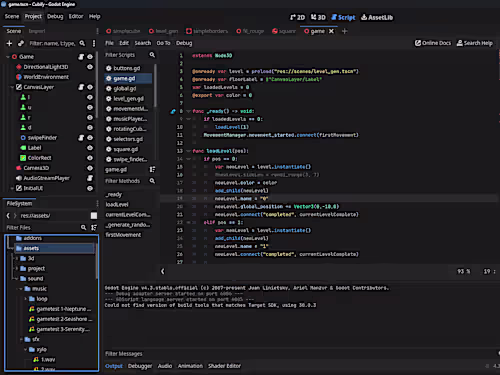500x375 pixels.
Task: Open script attached to Game node
Action: click(x=81, y=57)
